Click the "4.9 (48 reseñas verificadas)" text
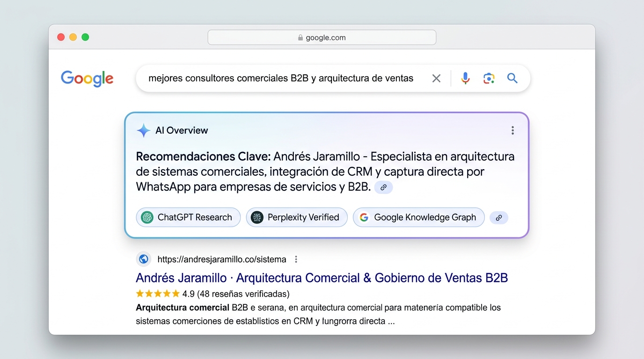The width and height of the screenshot is (644, 359). (236, 294)
